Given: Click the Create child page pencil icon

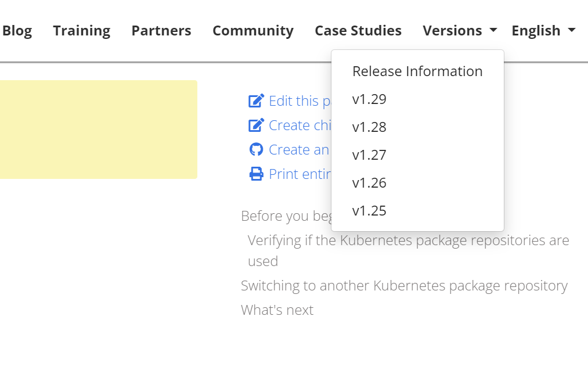Looking at the screenshot, I should coord(256,125).
